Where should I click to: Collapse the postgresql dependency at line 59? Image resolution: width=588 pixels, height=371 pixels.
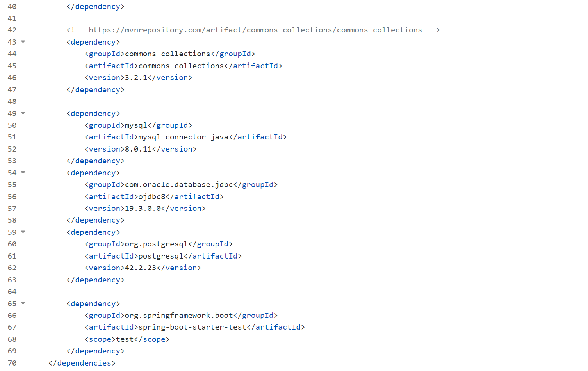point(23,232)
